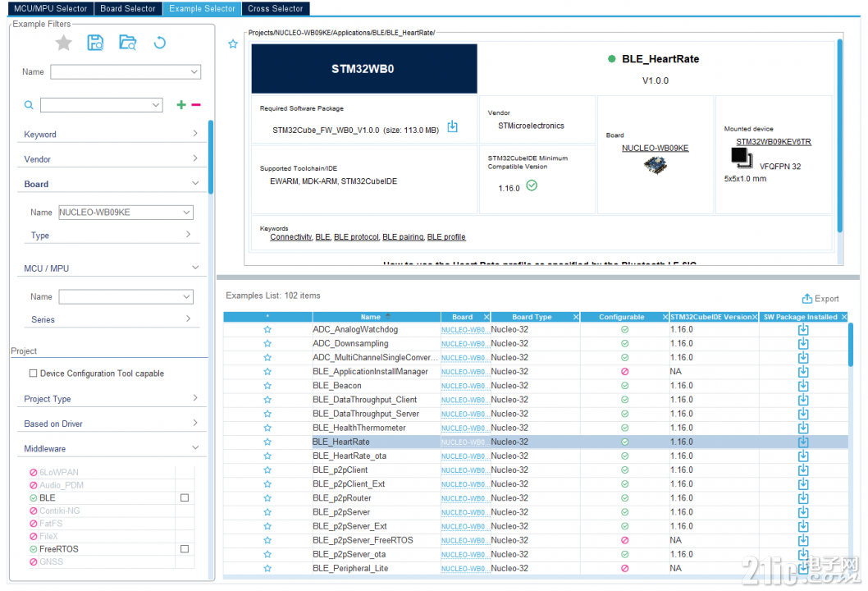Remove a search criterion with the red minus
Viewport: 868px width, 591px height.
click(196, 105)
